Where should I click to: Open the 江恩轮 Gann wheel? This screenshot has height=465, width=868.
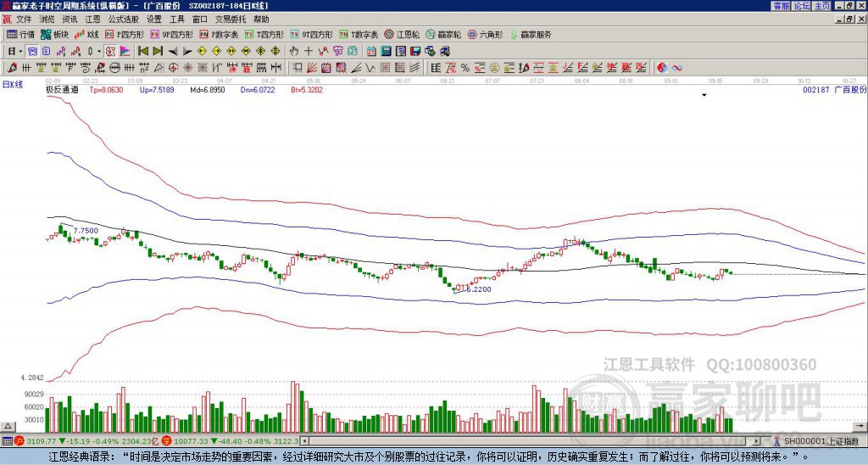(402, 34)
